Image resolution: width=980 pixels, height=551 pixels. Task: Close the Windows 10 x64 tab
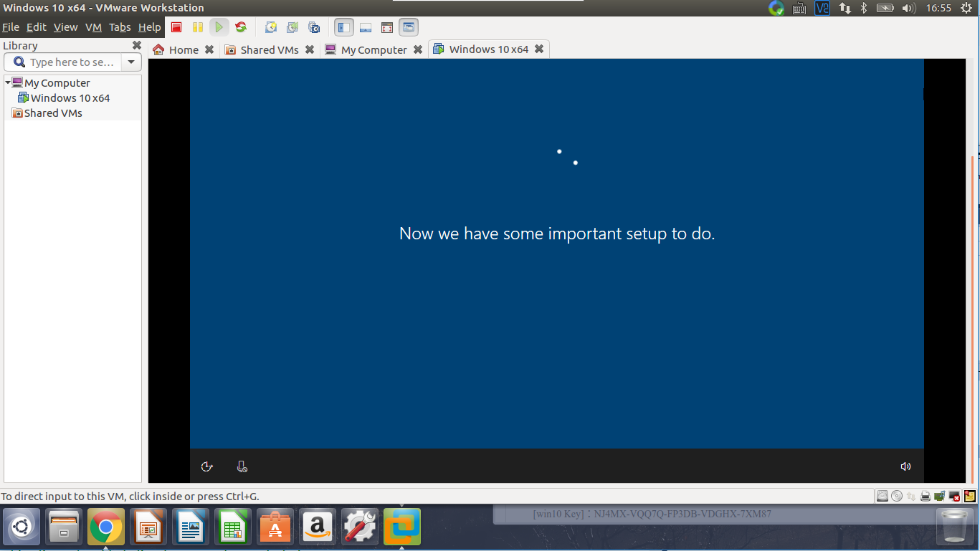click(x=539, y=49)
